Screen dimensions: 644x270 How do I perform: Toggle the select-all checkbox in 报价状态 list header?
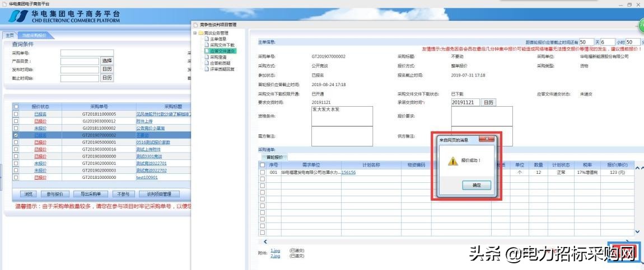click(x=16, y=107)
